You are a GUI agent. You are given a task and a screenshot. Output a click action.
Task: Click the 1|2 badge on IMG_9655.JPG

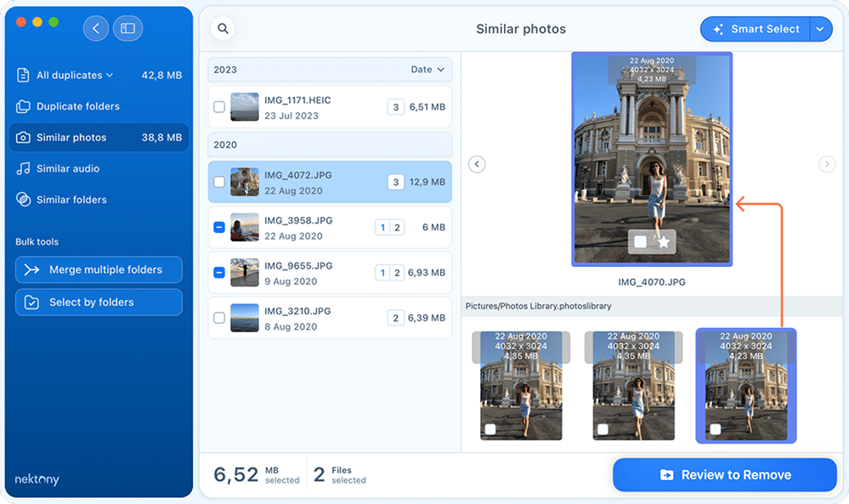(390, 273)
